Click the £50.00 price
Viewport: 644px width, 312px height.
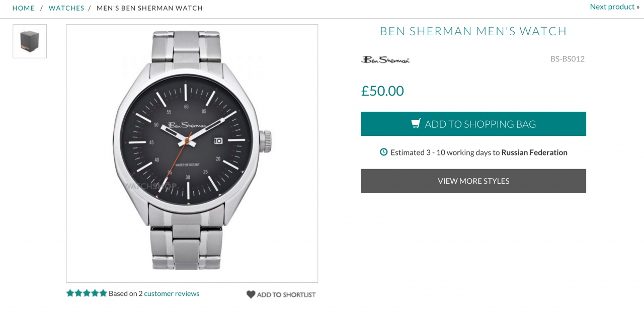[x=382, y=91]
